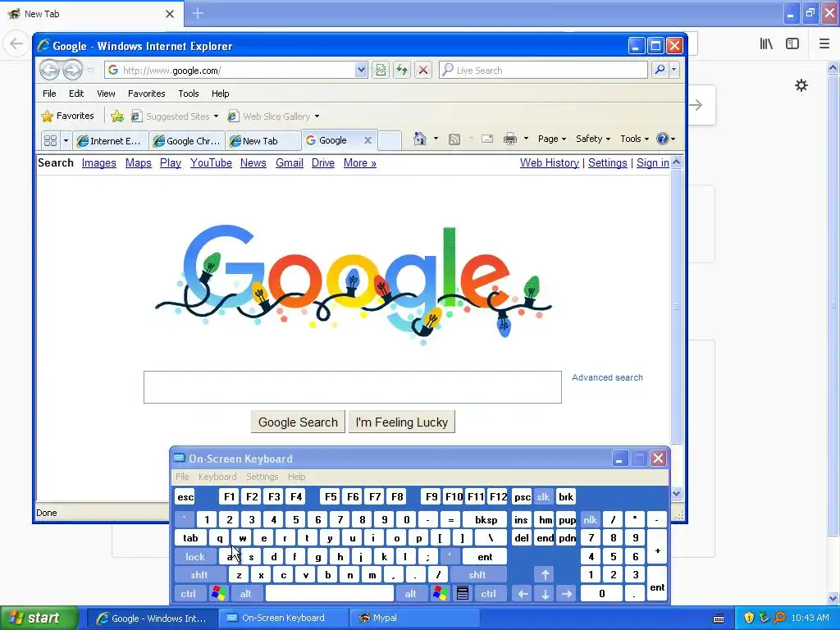Open the Live Search provider dropdown

tap(674, 70)
